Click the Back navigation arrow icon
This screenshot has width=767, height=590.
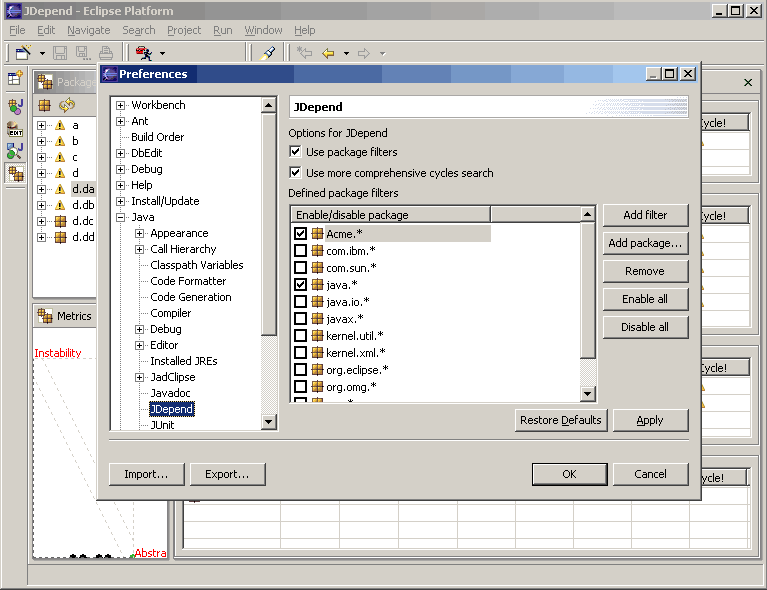pyautogui.click(x=328, y=53)
